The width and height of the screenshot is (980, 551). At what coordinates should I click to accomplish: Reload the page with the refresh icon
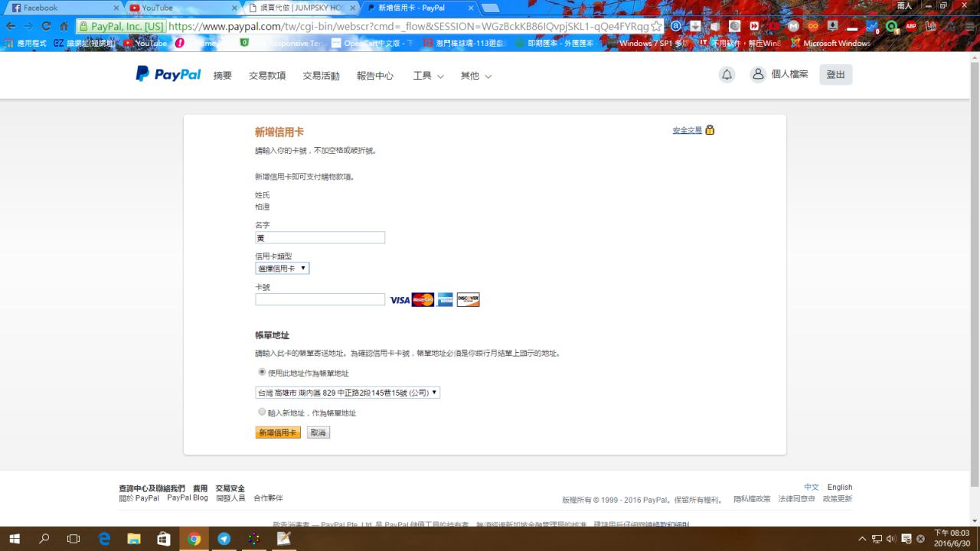[46, 26]
